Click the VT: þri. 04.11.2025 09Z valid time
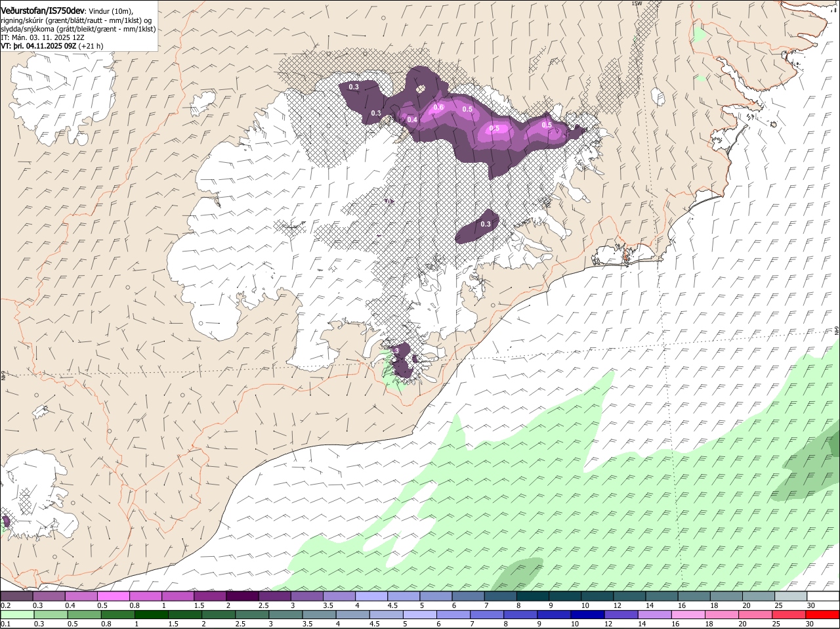Image resolution: width=840 pixels, height=629 pixels. tap(39, 46)
